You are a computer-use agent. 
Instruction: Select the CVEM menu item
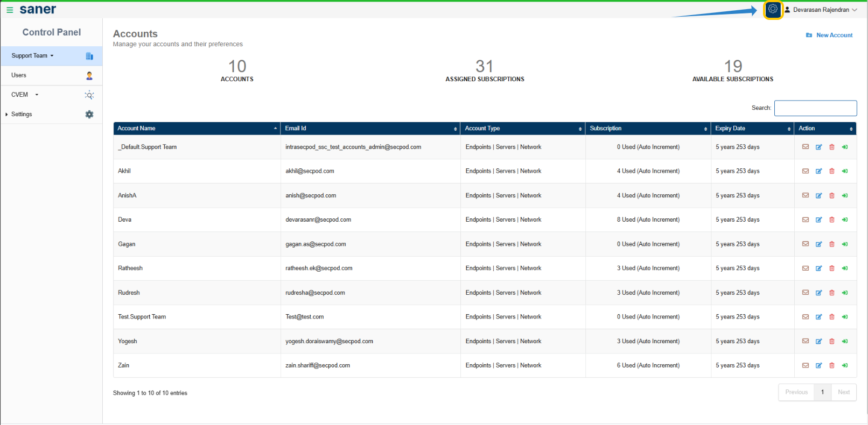(52, 95)
